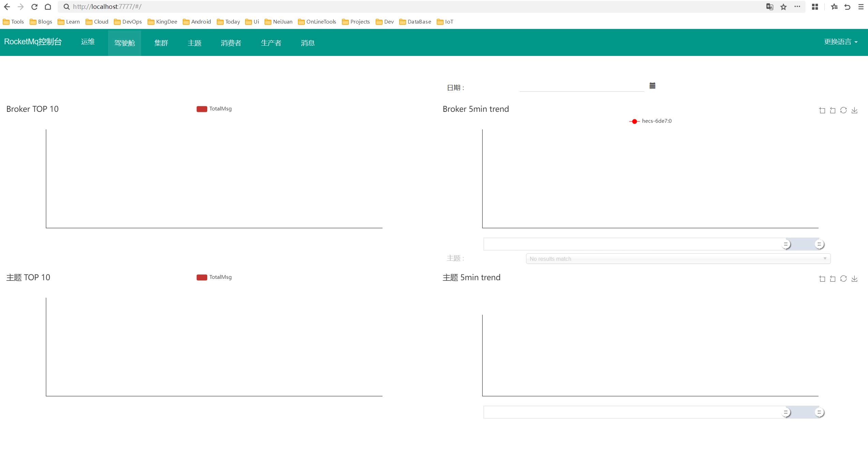
Task: Click the 日期 date input field
Action: (x=581, y=87)
